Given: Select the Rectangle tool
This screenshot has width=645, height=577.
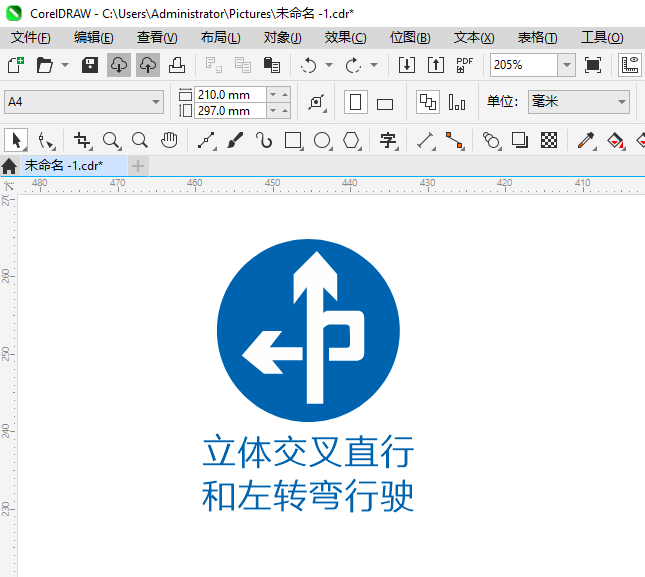Looking at the screenshot, I should (294, 141).
